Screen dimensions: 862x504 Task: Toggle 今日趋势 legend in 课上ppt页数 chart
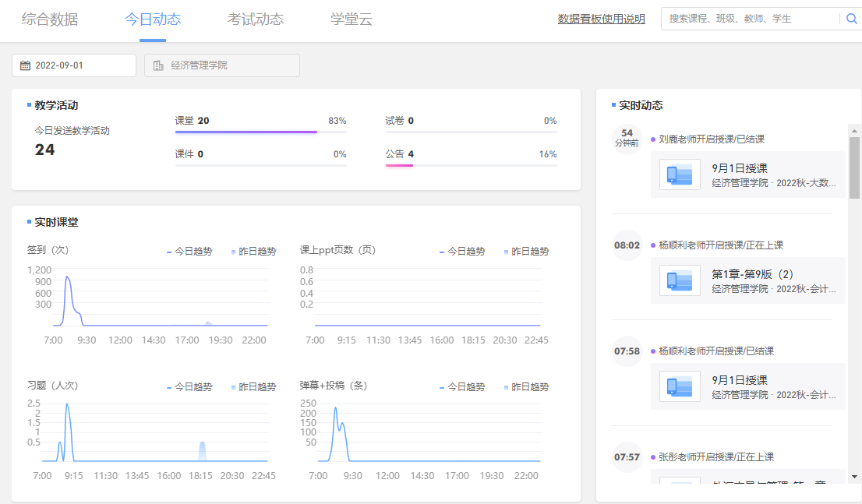(462, 252)
